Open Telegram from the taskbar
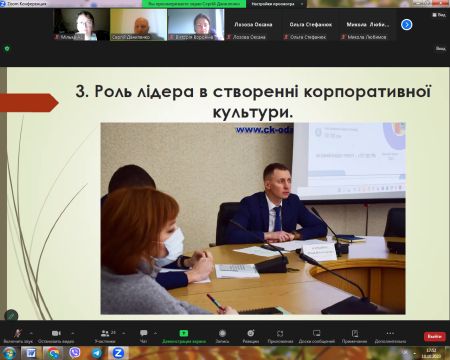 pyautogui.click(x=97, y=353)
